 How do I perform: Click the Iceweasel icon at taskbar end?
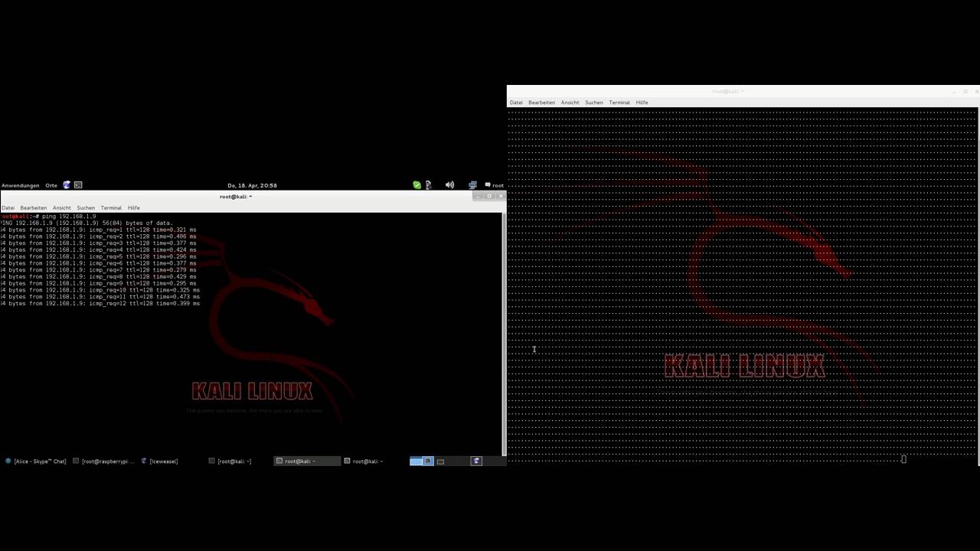click(476, 461)
